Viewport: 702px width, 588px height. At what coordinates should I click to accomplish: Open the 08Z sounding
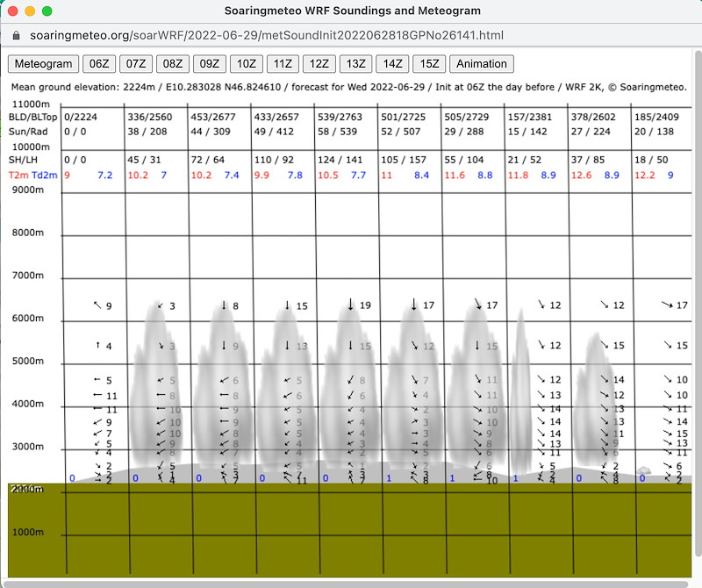click(170, 64)
